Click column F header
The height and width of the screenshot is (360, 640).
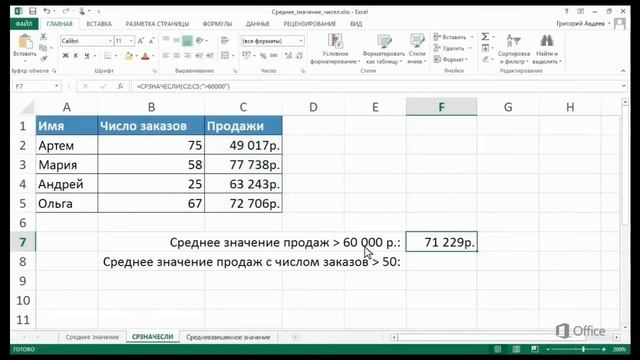(x=441, y=107)
